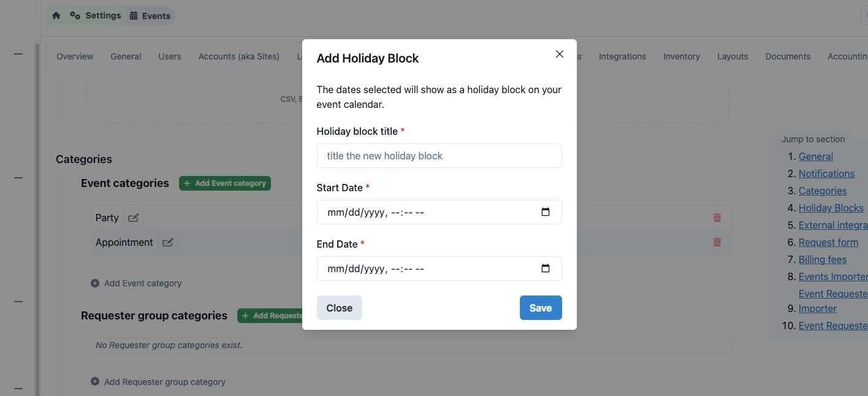The image size is (868, 396).
Task: Edit the Party category pencil icon
Action: coord(133,218)
